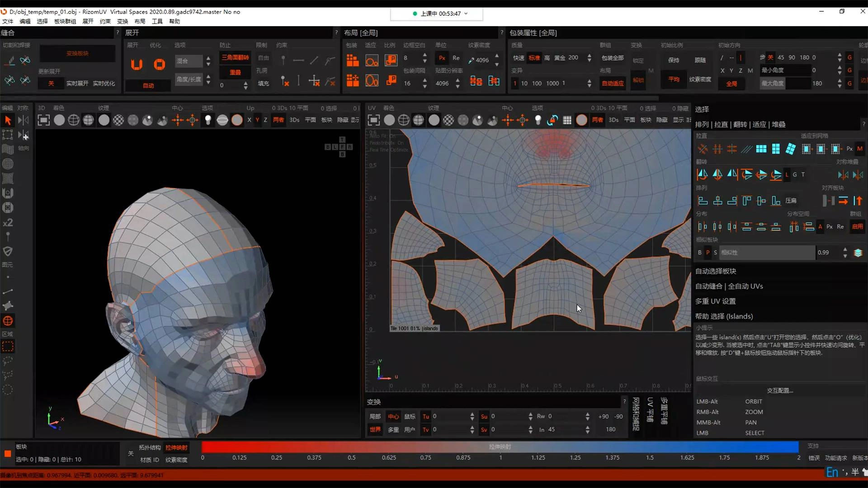The height and width of the screenshot is (488, 868).
Task: Click the stack similar islands layers icon
Action: coord(858,253)
